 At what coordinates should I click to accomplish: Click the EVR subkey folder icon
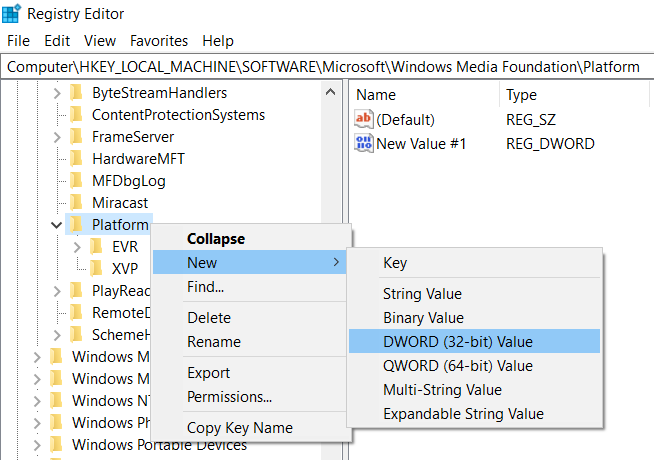pos(96,246)
